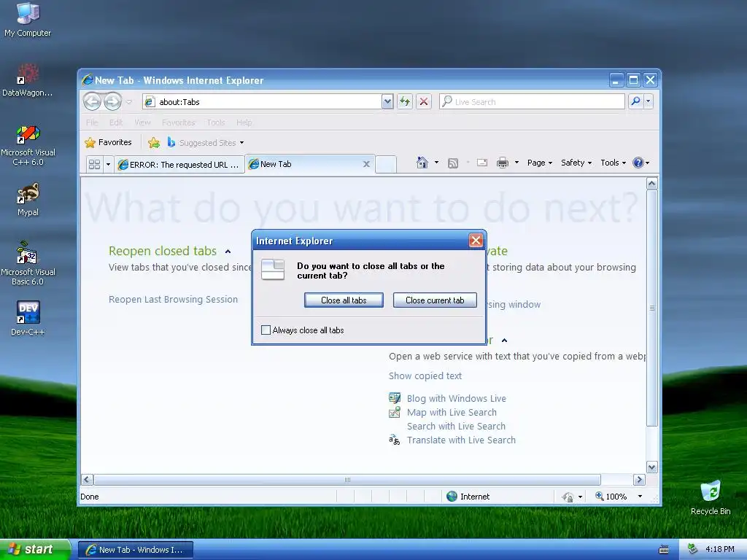Click the Close current tab button
The width and height of the screenshot is (747, 560).
point(435,300)
